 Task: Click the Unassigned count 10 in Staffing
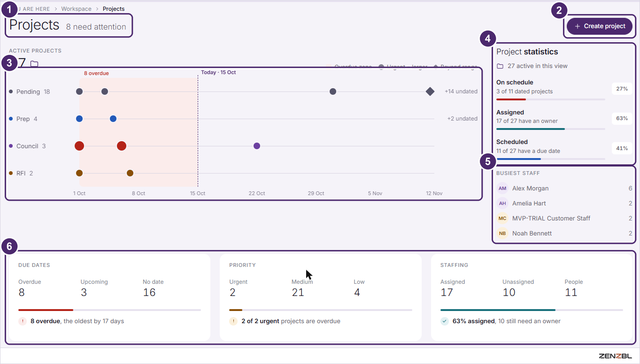point(509,293)
